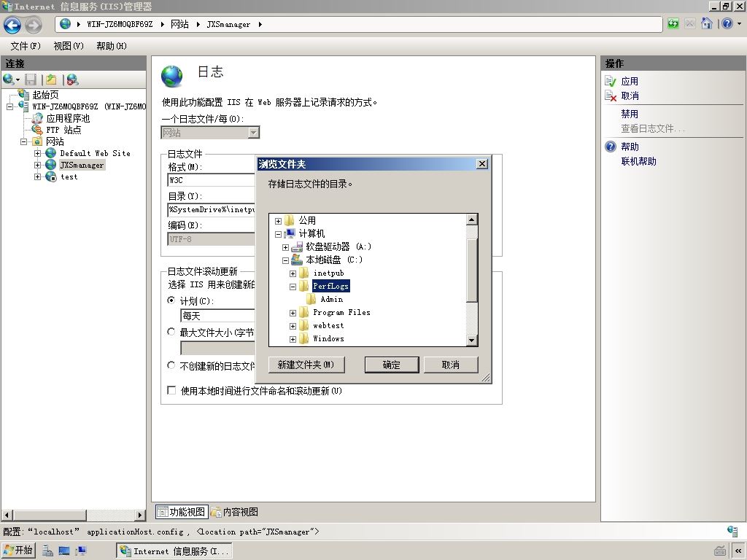Viewport: 747px width, 560px height.
Task: Click the save disk icon in Connections toolbar
Action: [31, 79]
